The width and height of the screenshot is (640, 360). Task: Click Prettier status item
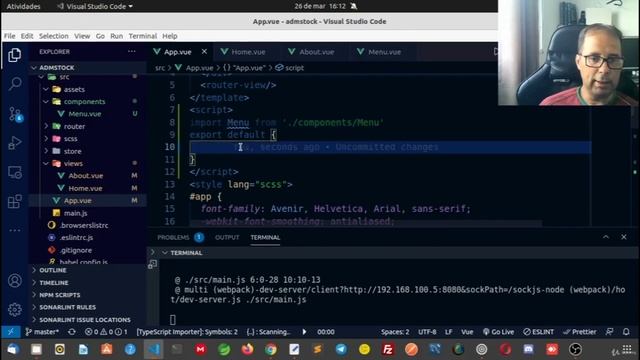[x=580, y=332]
